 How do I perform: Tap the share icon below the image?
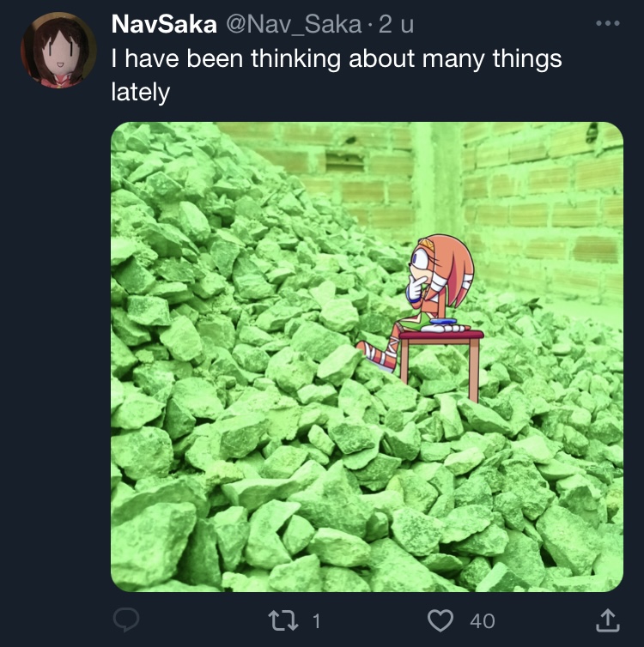tap(606, 620)
